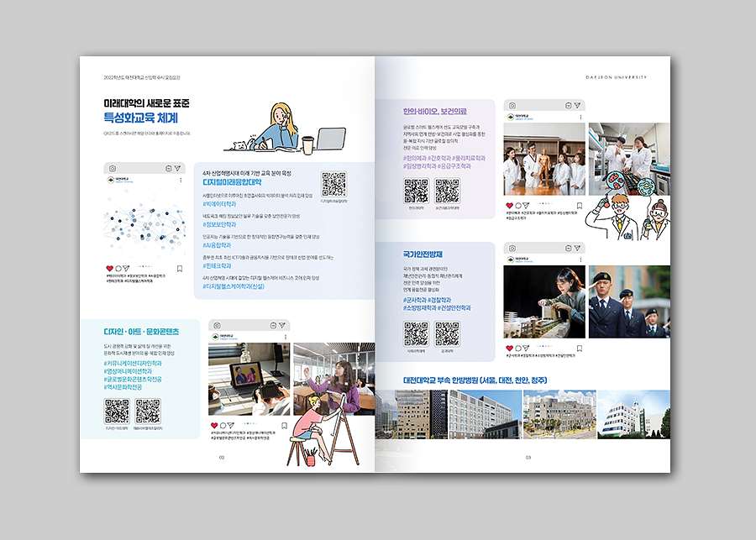
Task: Tap the comment bubble under the anatomy model photo
Action: click(518, 206)
